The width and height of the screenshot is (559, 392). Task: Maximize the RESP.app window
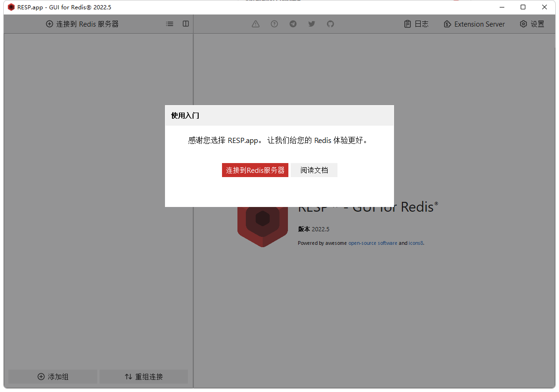point(523,7)
